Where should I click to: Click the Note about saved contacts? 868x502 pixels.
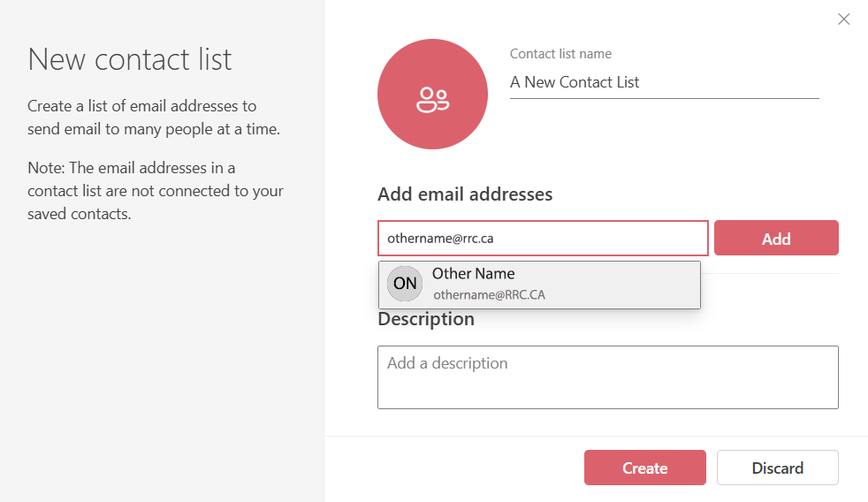click(x=155, y=190)
